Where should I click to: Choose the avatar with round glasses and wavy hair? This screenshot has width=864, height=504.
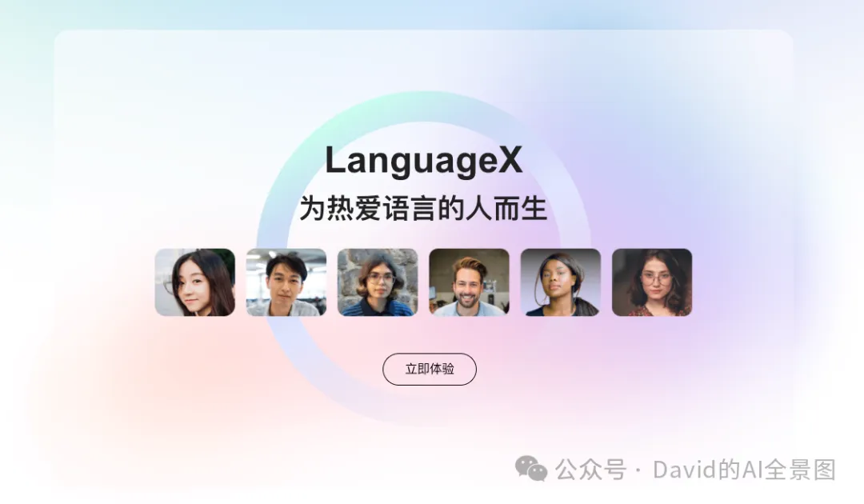pos(652,282)
